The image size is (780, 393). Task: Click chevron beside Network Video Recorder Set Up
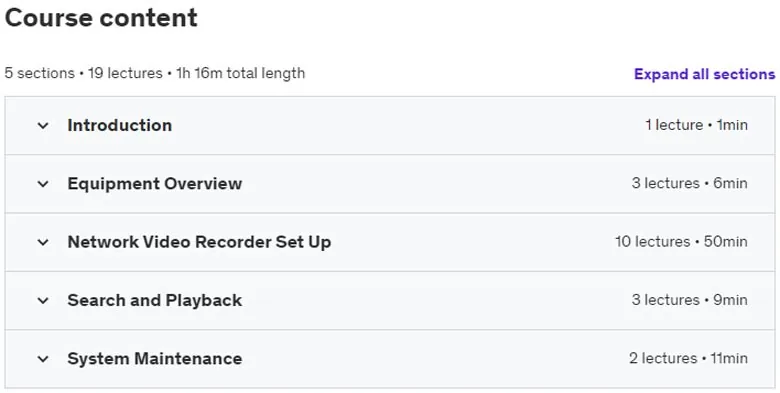[43, 242]
